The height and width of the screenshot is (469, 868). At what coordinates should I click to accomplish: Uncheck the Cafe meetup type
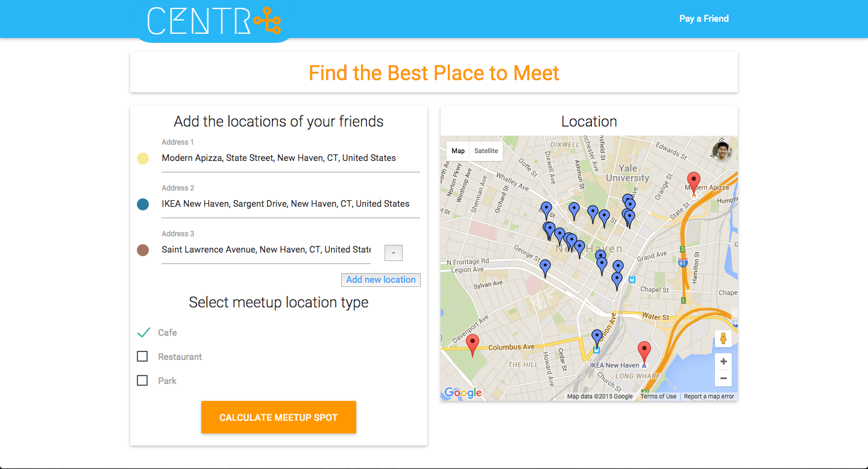tap(143, 333)
